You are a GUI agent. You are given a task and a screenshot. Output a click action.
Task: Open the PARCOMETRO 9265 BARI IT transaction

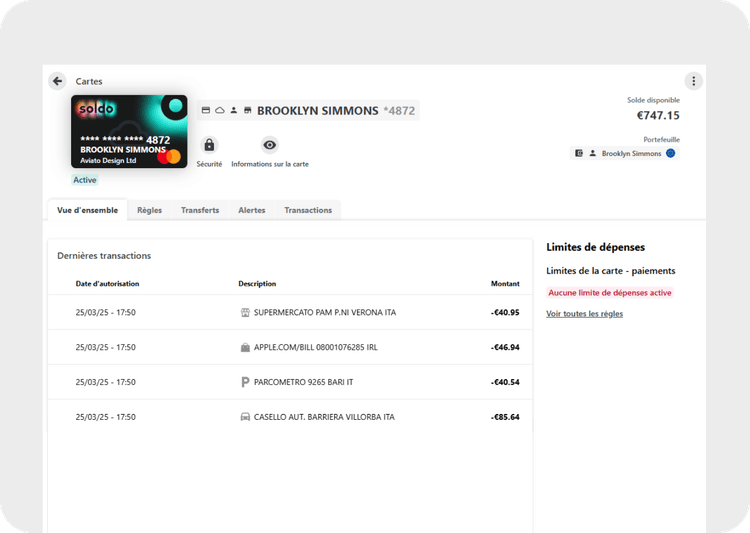(290, 382)
